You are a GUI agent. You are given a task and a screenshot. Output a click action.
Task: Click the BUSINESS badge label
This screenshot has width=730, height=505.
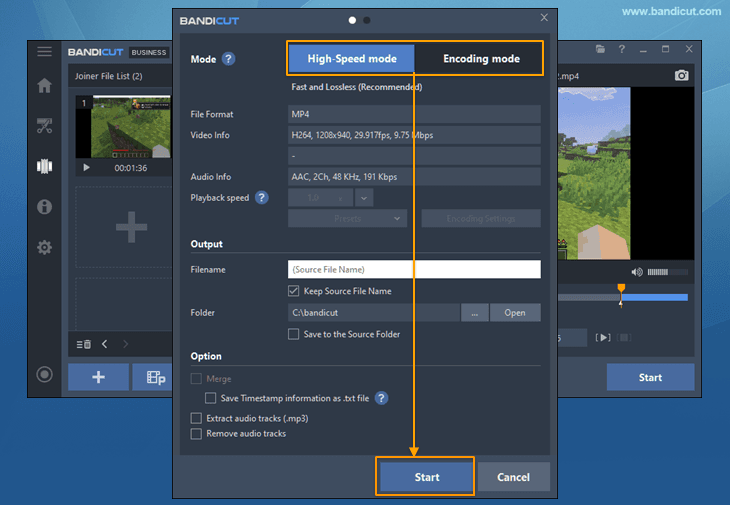coord(149,53)
